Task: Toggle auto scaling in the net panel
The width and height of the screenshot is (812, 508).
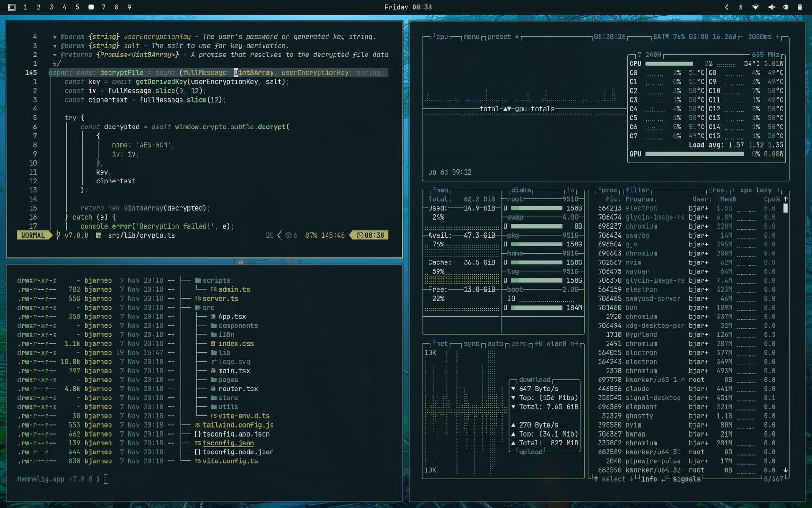Action: (x=495, y=344)
